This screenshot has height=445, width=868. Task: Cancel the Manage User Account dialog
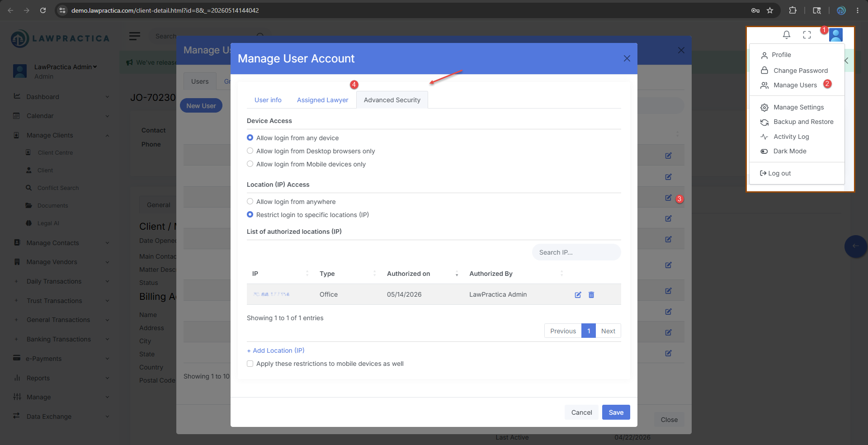(581, 412)
